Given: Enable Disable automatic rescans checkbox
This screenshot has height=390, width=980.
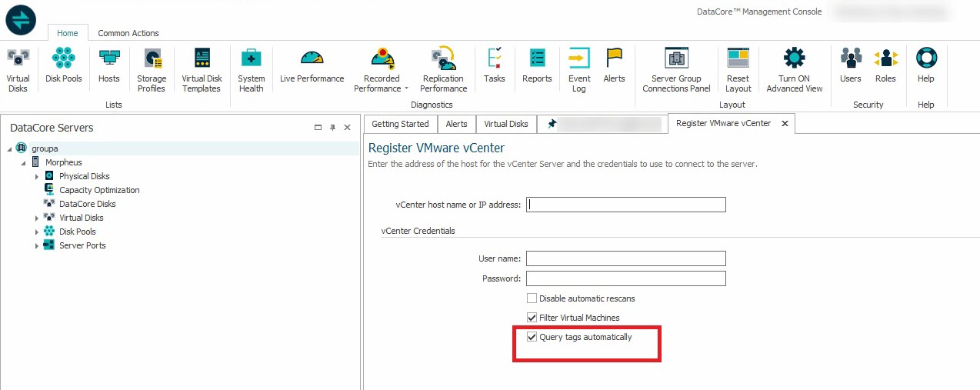Looking at the screenshot, I should [532, 298].
